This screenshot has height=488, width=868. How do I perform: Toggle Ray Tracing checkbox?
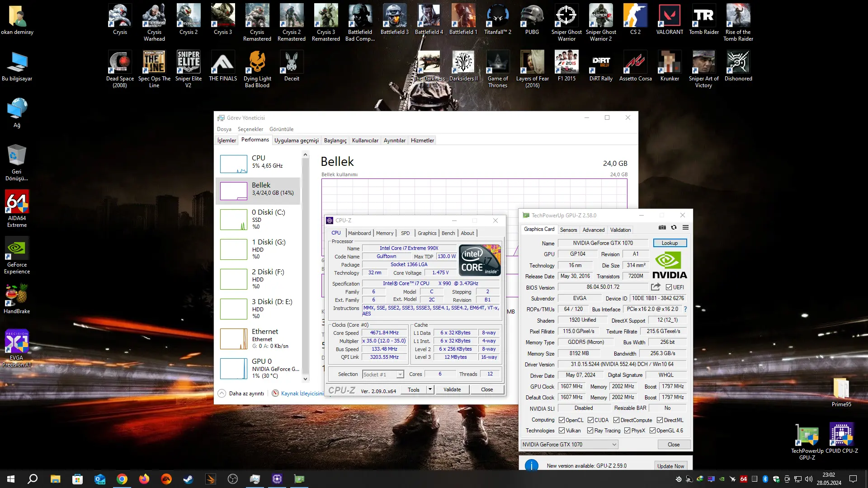(590, 431)
